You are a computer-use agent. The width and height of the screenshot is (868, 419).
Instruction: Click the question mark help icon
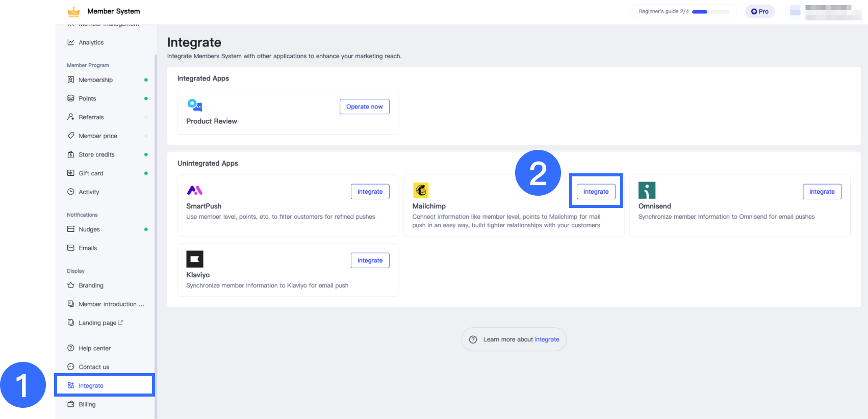point(473,339)
